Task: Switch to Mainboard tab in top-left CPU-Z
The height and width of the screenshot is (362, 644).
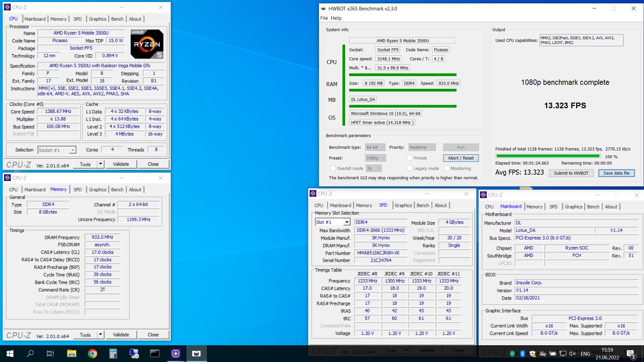Action: click(35, 19)
